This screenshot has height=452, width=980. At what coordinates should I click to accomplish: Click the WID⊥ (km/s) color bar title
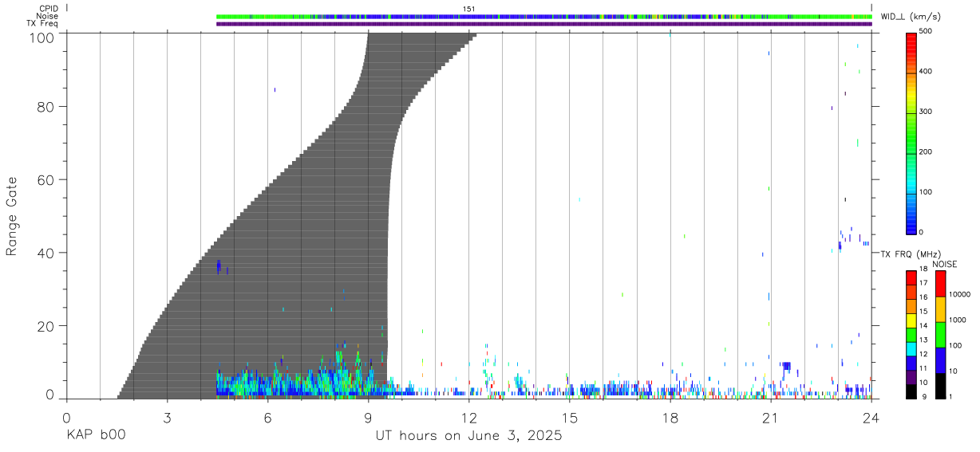pyautogui.click(x=910, y=16)
